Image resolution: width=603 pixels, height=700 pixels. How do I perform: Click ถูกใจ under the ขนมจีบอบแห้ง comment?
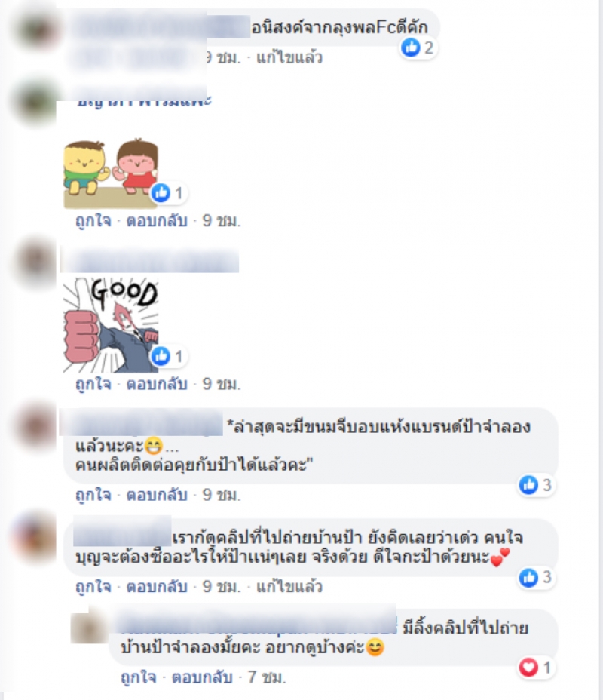pos(93,495)
